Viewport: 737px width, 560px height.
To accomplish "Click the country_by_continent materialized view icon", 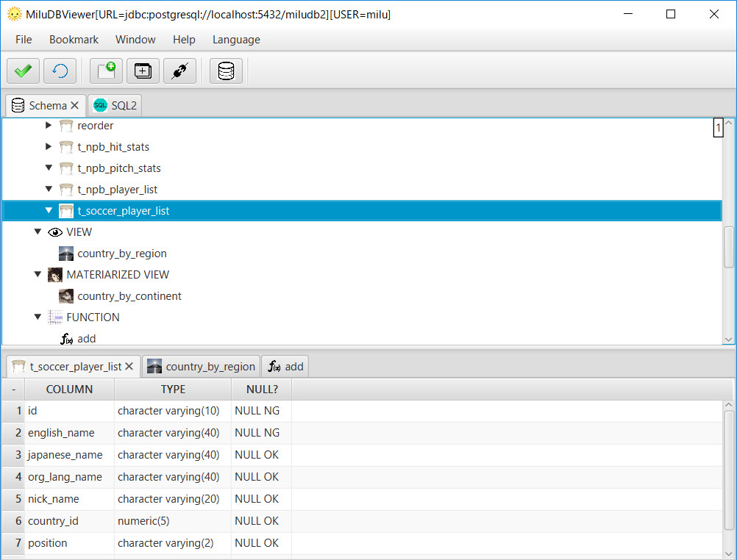I will coord(65,296).
